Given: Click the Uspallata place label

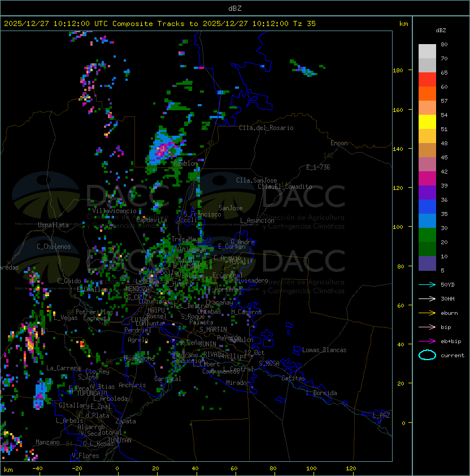Looking at the screenshot, I should [x=53, y=225].
